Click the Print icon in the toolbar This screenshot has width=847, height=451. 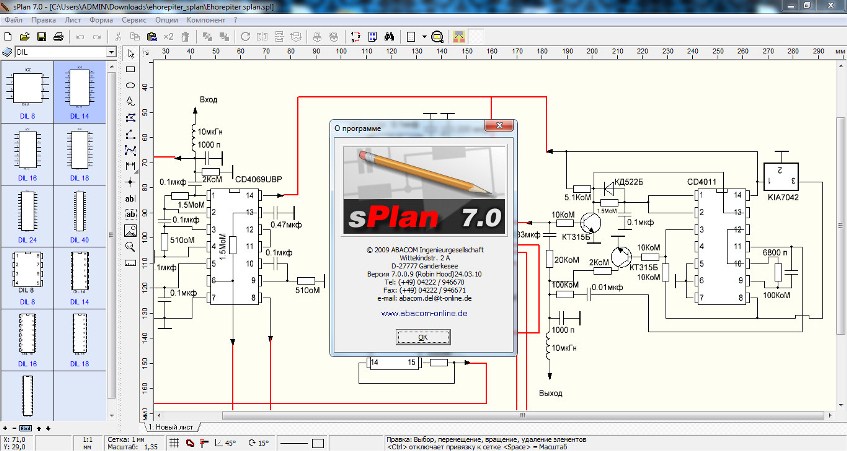[58, 37]
